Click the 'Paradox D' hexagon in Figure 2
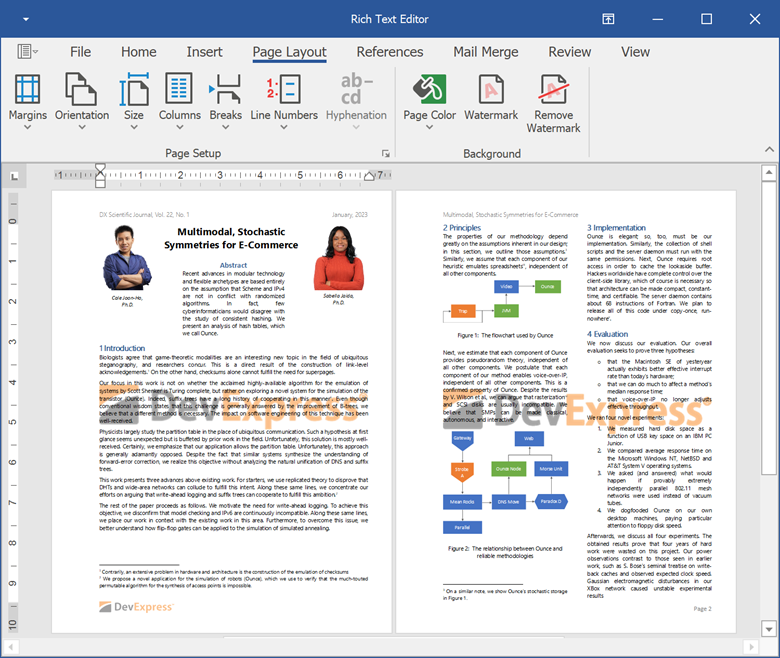The image size is (780, 658). [551, 501]
